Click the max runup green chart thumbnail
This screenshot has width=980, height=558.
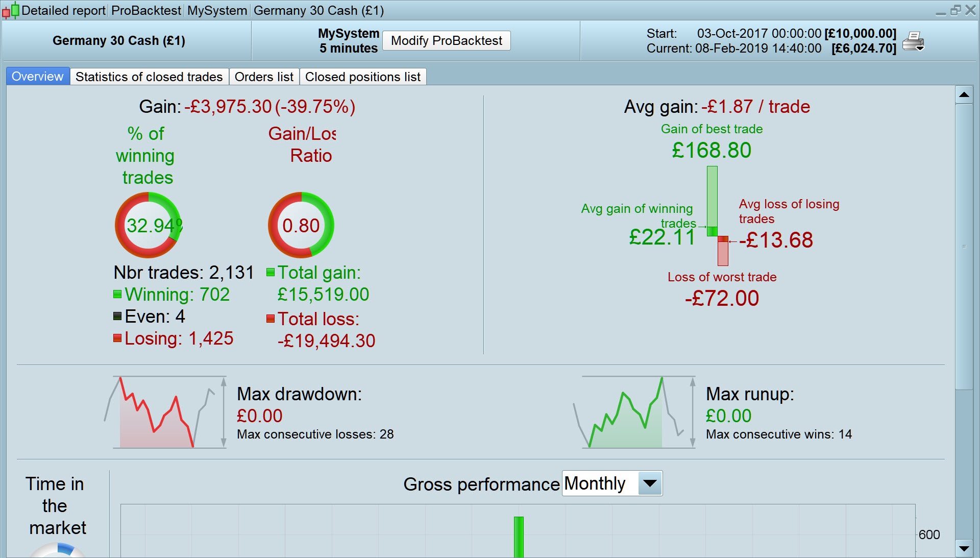click(x=635, y=413)
